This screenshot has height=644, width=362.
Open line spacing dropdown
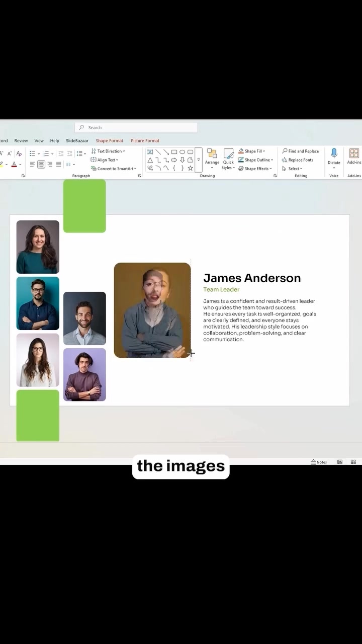(x=81, y=153)
